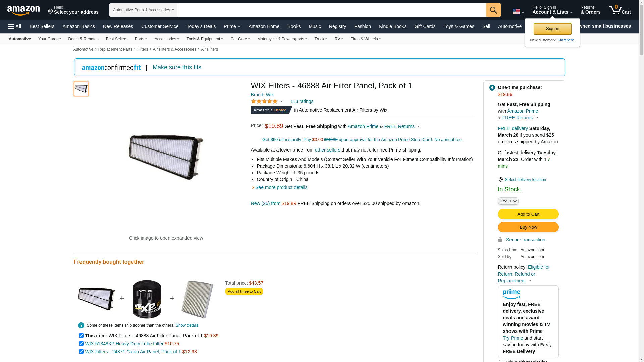Expand the Parts submenu
This screenshot has height=362, width=644.
click(x=141, y=39)
